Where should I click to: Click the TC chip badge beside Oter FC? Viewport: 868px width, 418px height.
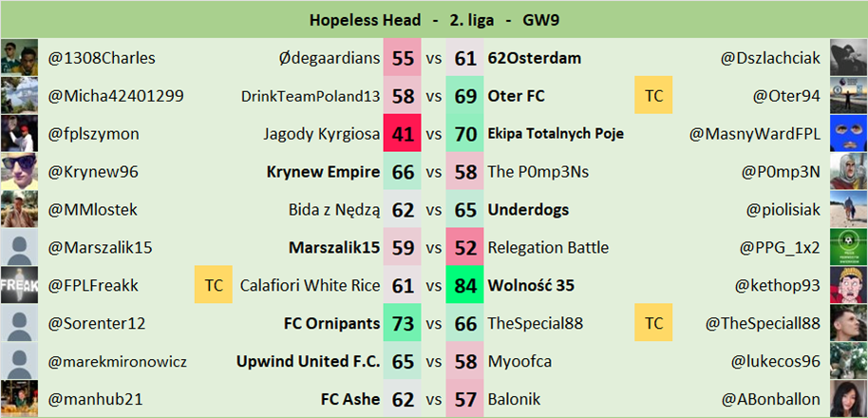[653, 96]
